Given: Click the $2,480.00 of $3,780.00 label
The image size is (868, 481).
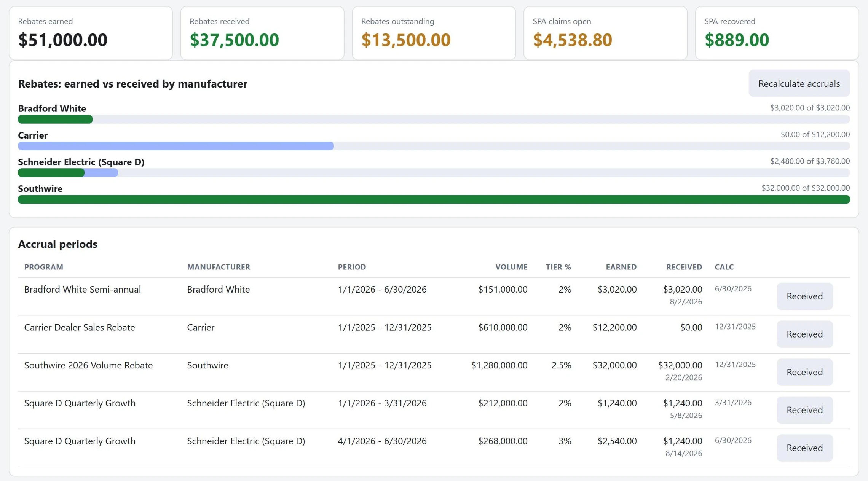Looking at the screenshot, I should 810,161.
